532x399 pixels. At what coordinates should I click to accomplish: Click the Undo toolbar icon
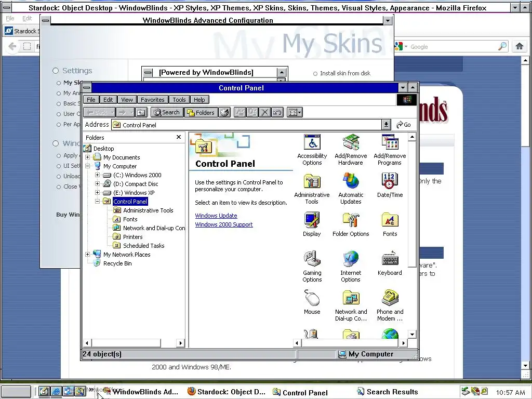tap(277, 112)
